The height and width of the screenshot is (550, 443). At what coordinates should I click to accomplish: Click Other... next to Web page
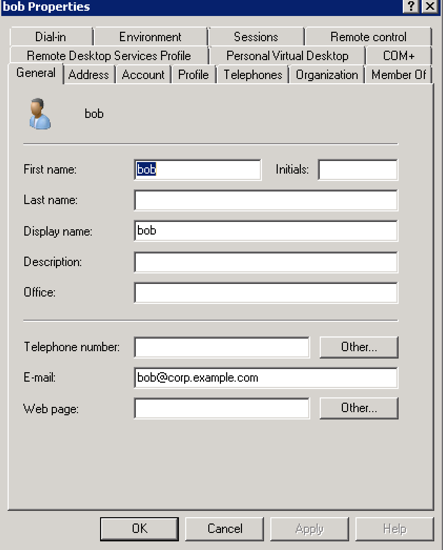(359, 408)
